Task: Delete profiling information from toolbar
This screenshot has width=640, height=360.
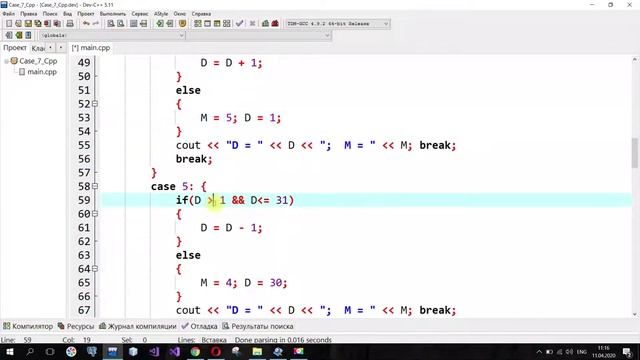Action: point(275,24)
